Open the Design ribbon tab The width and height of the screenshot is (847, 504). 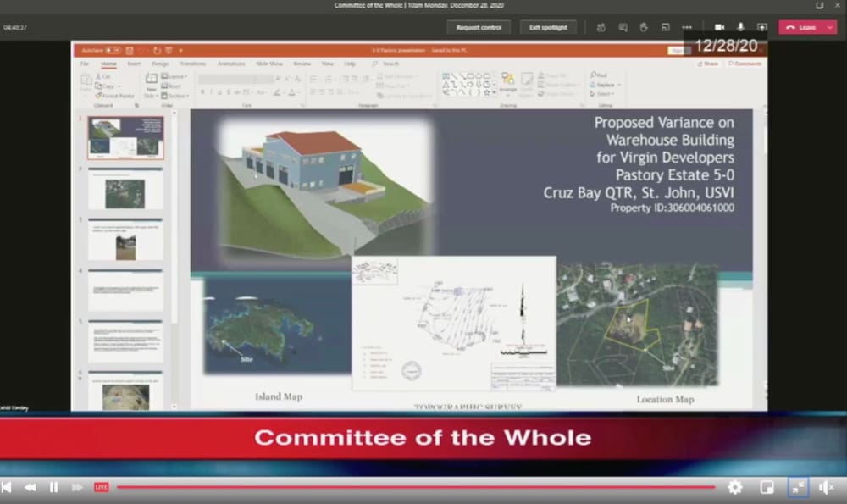click(160, 64)
